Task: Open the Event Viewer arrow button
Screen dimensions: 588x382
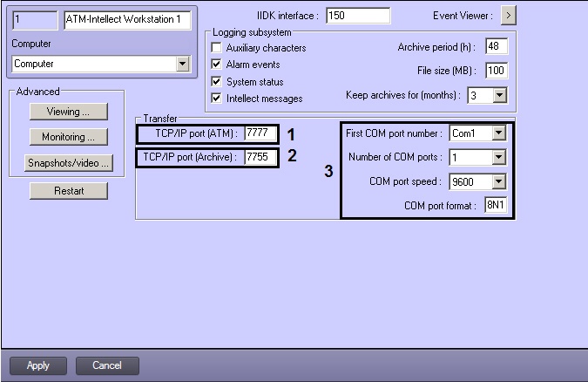Action: (509, 16)
